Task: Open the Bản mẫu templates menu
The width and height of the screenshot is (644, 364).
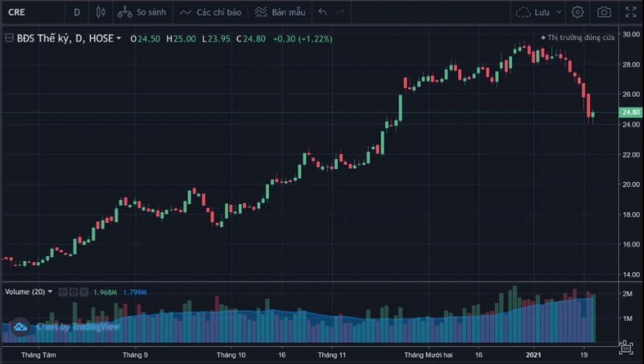Action: tap(280, 12)
